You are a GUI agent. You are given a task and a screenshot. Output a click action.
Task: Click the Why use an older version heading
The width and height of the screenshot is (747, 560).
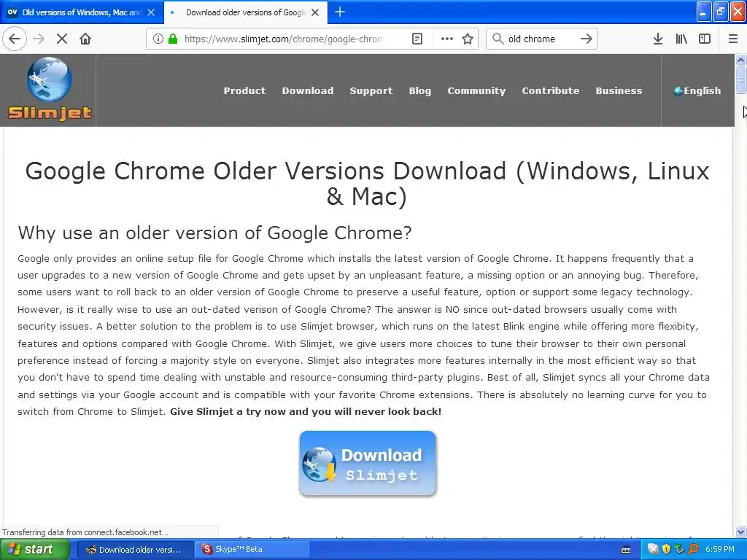(214, 233)
